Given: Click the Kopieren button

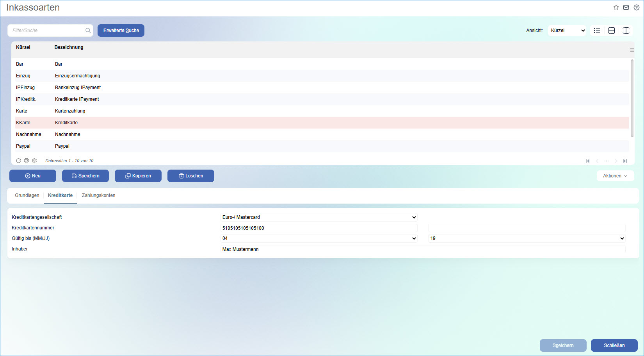Looking at the screenshot, I should [x=138, y=176].
